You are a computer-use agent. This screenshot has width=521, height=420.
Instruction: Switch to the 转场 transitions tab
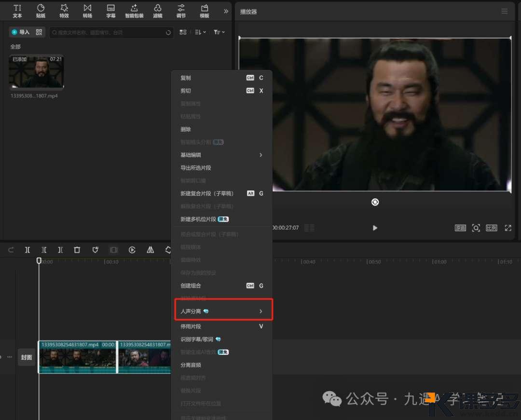click(87, 11)
